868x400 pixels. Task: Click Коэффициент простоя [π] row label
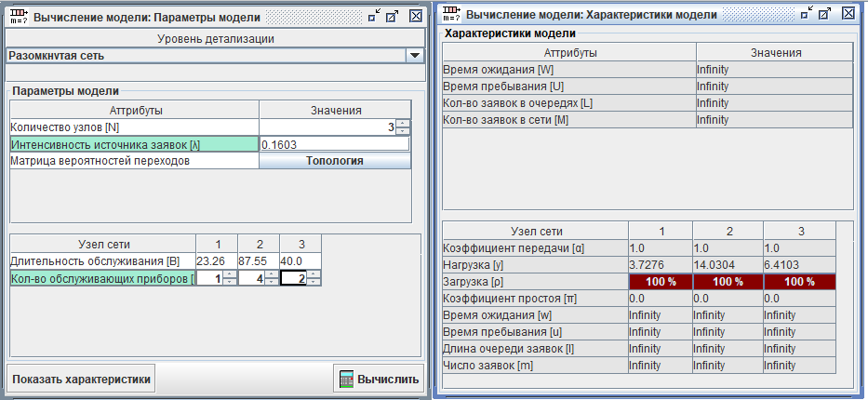[536, 299]
